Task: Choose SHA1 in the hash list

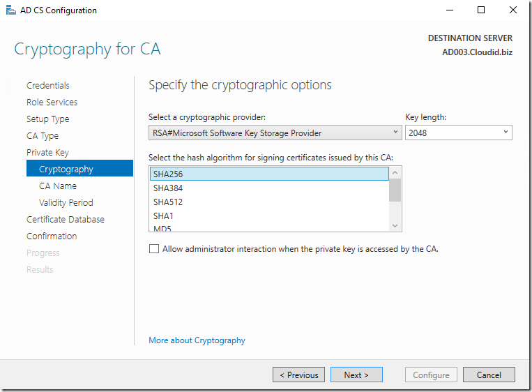Action: 165,216
